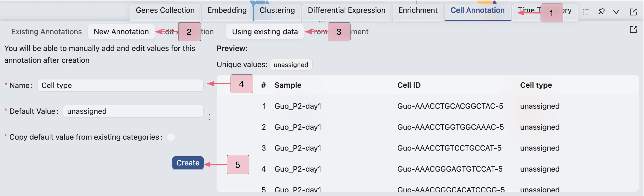Viewport: 644px width, 196px height.
Task: Select the Differential Expression tab
Action: (346, 10)
